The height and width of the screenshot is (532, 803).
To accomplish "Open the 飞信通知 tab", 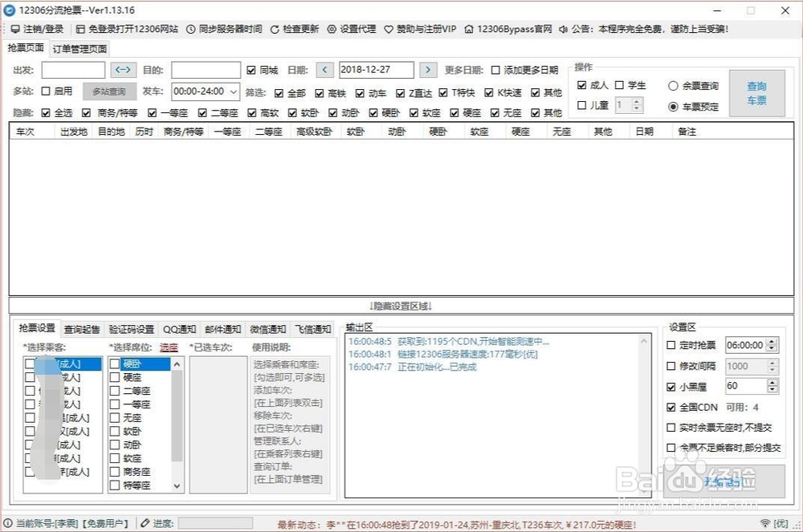I will [313, 330].
